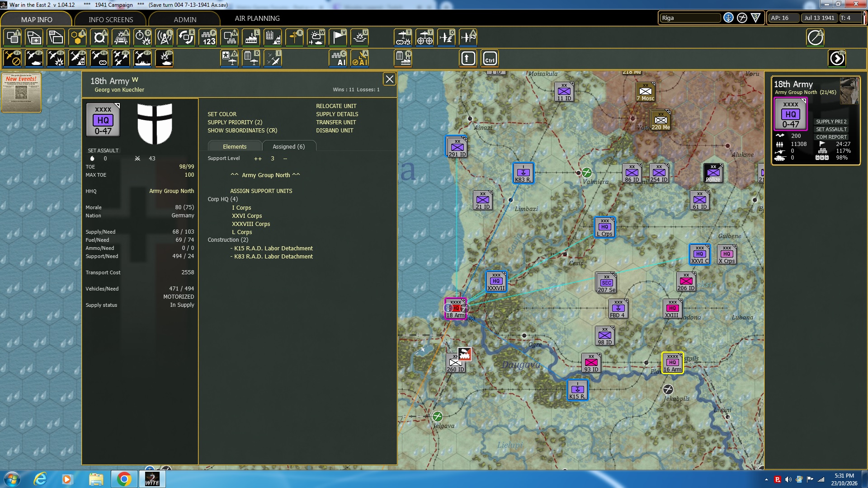
Task: Click the battle sites explosion icon
Action: click(x=360, y=38)
